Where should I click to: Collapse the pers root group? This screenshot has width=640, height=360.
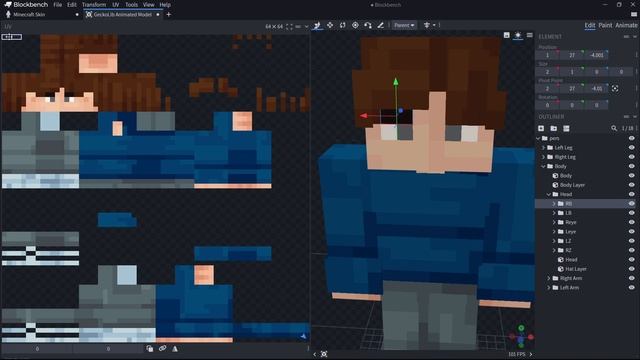pyautogui.click(x=538, y=138)
